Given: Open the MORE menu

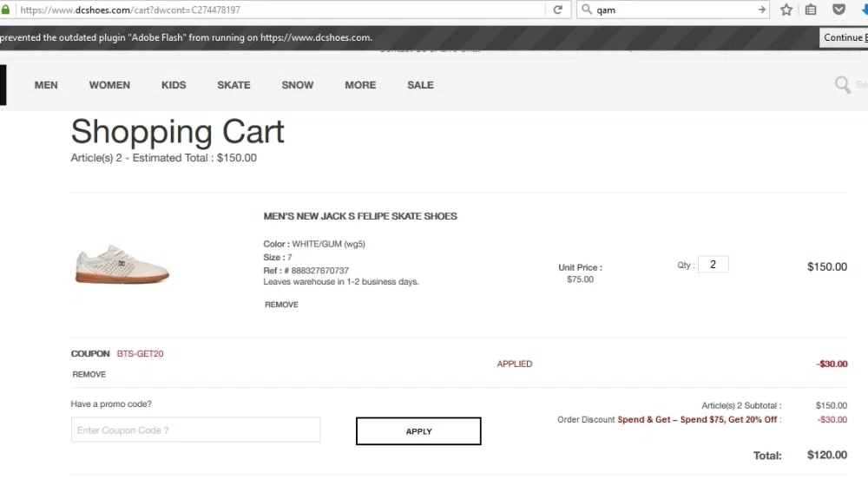Looking at the screenshot, I should click(x=360, y=85).
